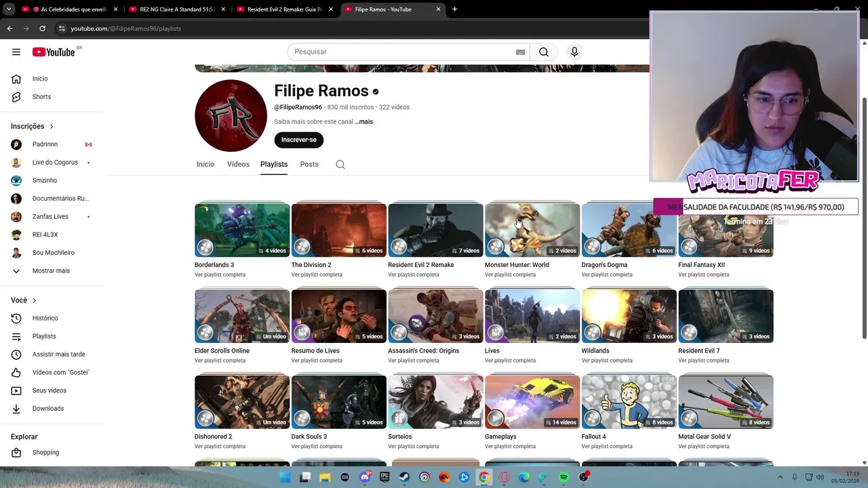The image size is (868, 488).
Task: Open The Division 2 playlist thumbnail
Action: tap(339, 230)
